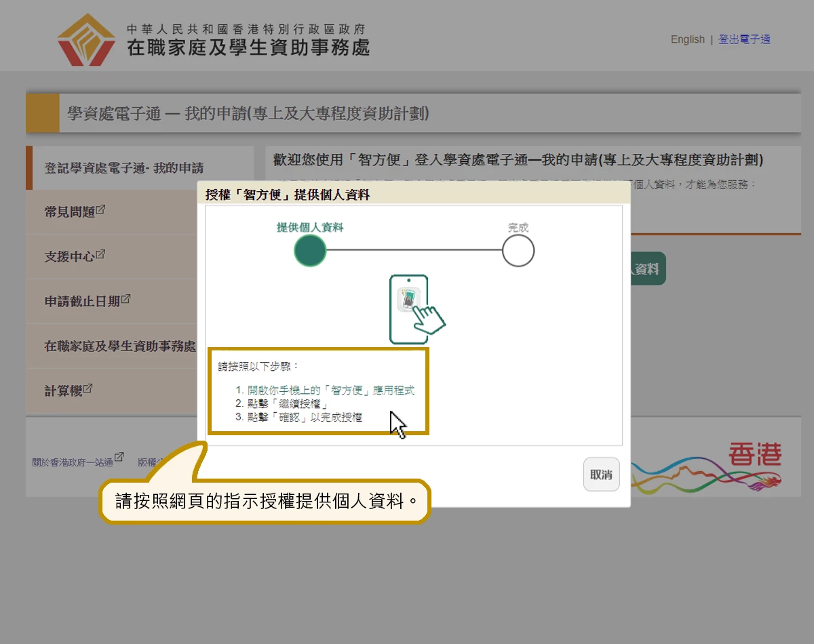Click external-link icon next to 支援中心

pos(100,254)
